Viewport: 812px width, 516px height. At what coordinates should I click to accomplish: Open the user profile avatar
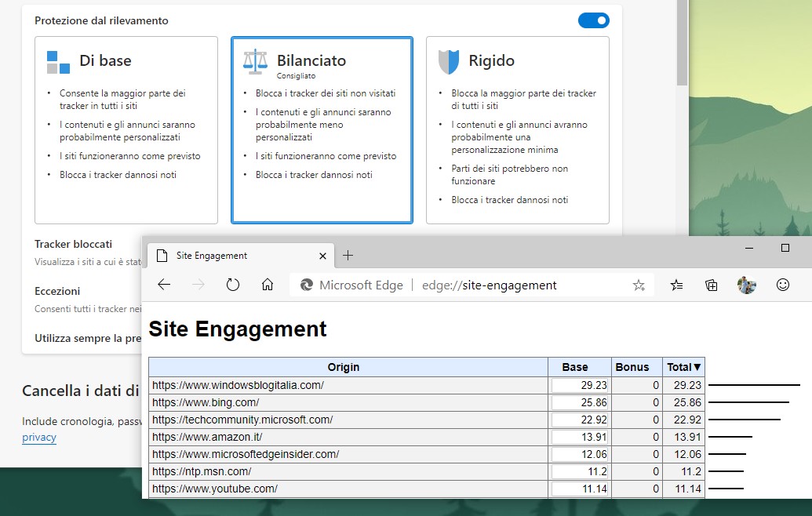point(747,285)
